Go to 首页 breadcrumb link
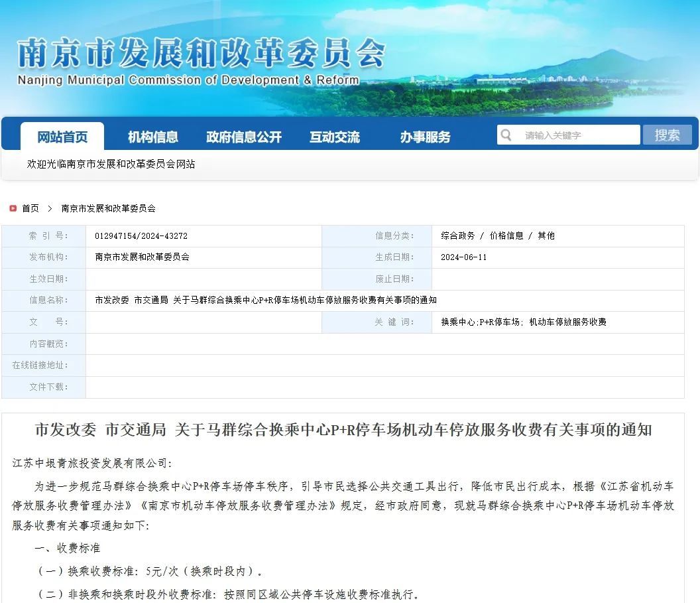The width and height of the screenshot is (700, 603). (30, 208)
